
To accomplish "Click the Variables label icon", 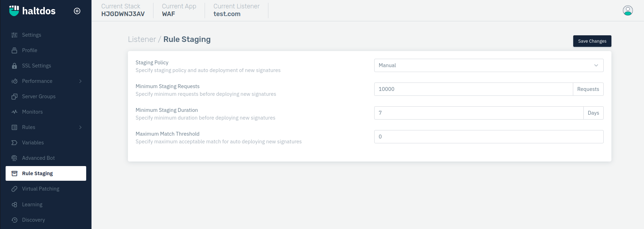I will [14, 143].
